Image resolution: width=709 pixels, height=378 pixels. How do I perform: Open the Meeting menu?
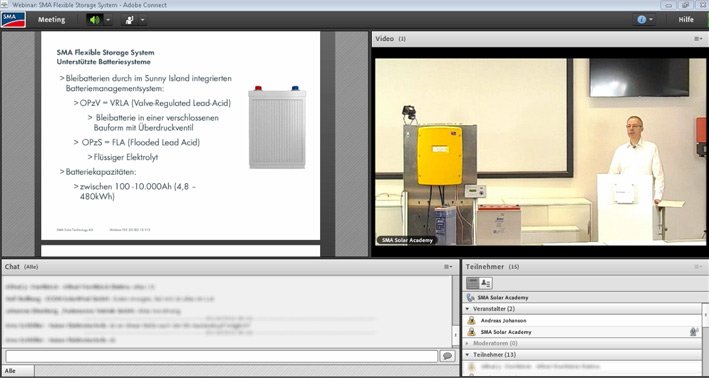tap(52, 20)
